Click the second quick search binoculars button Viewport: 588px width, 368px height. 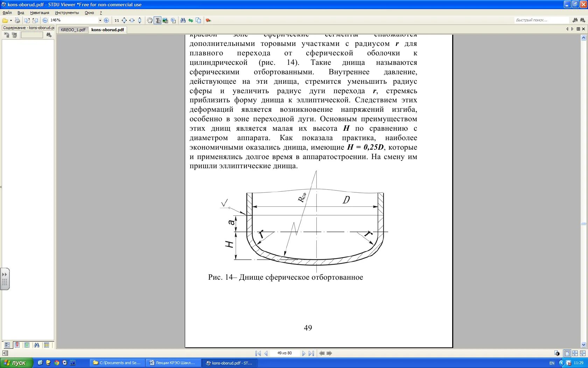click(x=583, y=20)
